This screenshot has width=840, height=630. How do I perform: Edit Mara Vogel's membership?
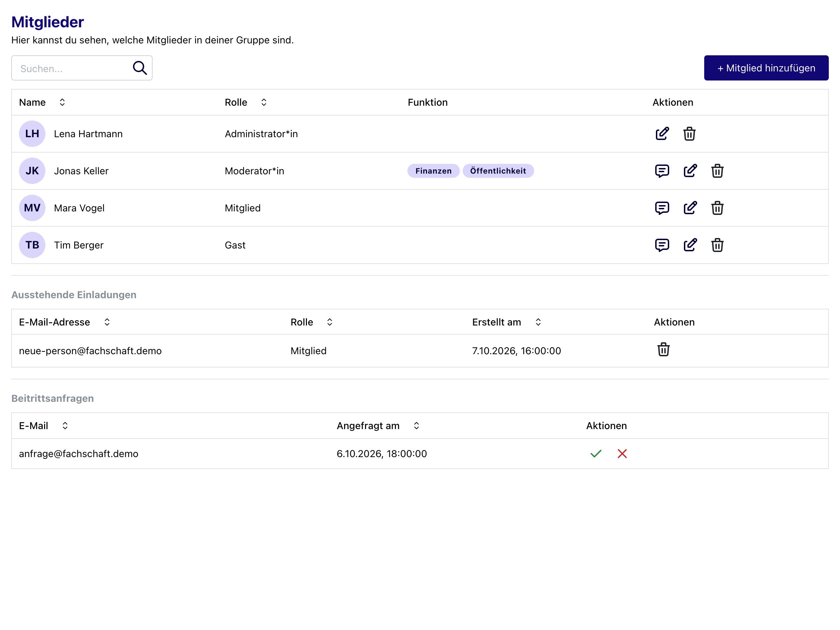(x=690, y=208)
